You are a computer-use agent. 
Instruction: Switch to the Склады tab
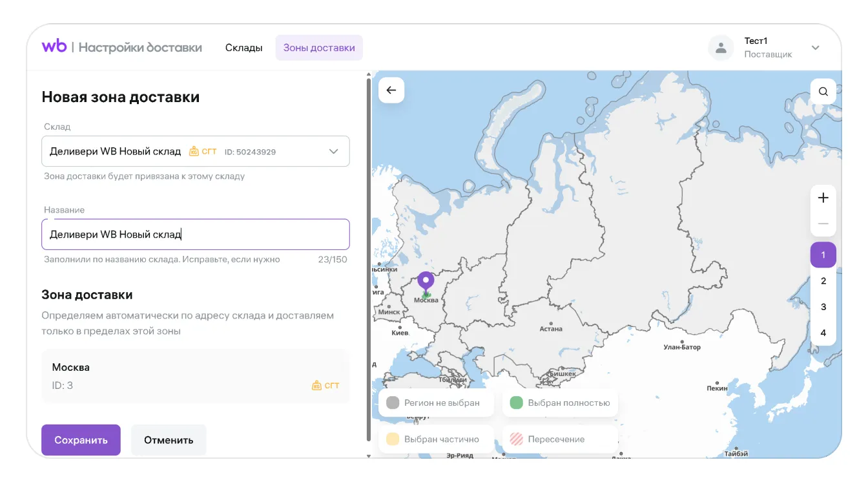[243, 48]
